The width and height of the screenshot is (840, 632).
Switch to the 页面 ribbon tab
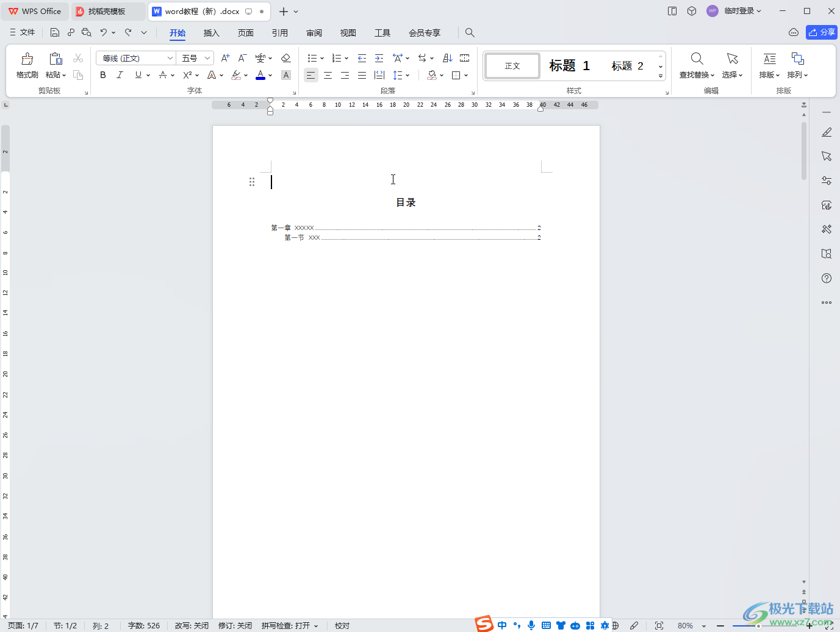pyautogui.click(x=246, y=33)
